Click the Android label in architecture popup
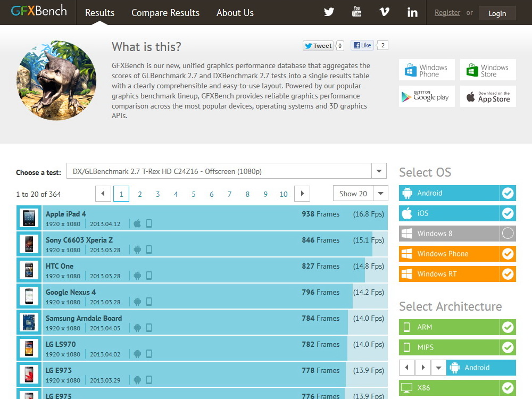This screenshot has width=532, height=399. point(477,368)
